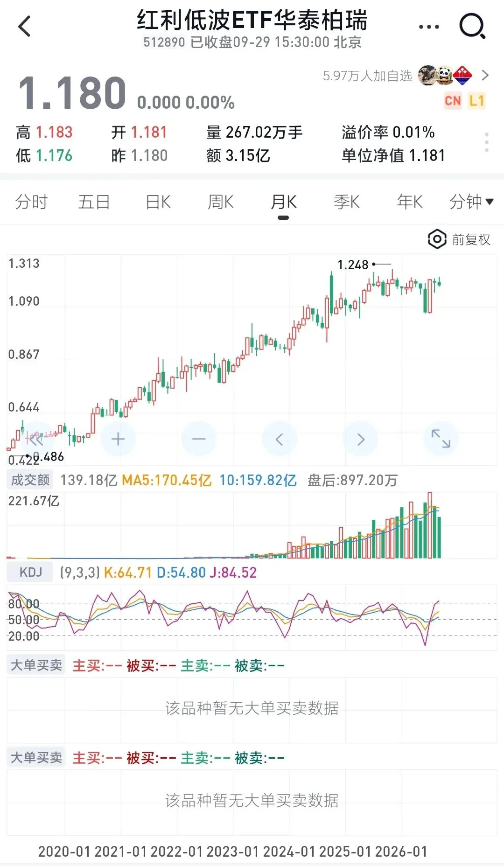This screenshot has width=504, height=866.
Task: Jump to earliest data with double-left arrows
Action: tap(37, 439)
